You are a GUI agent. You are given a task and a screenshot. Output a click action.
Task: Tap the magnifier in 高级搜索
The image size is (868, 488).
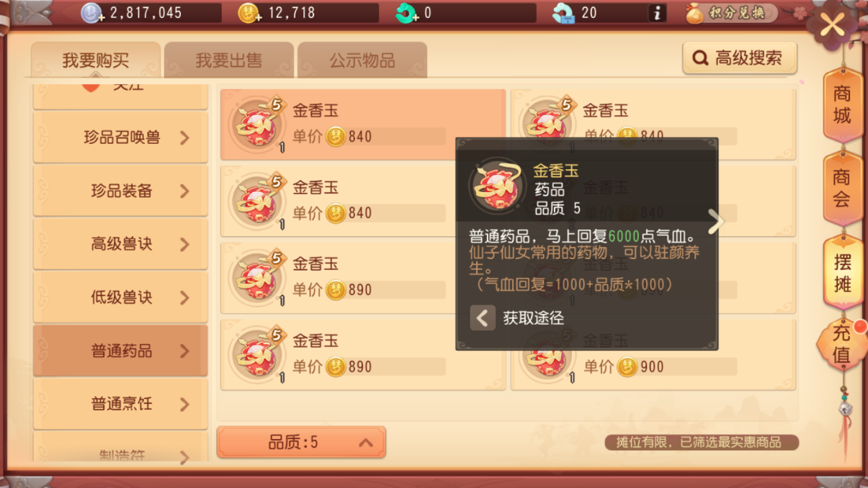click(x=700, y=58)
